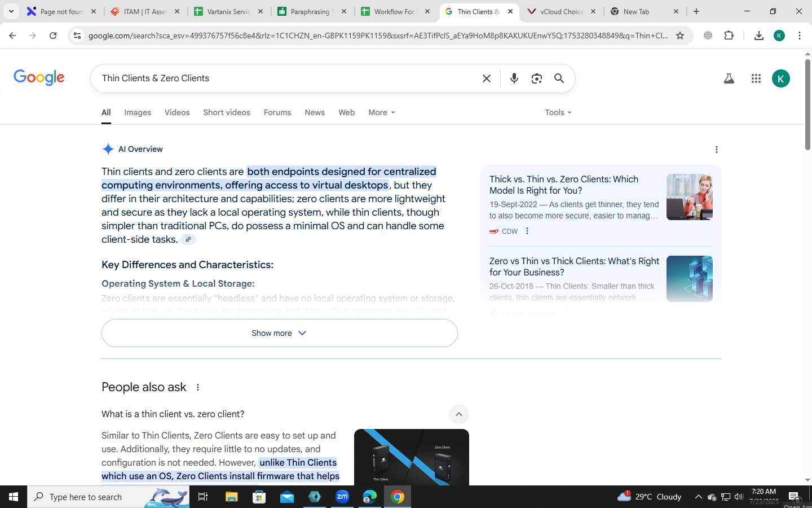Clear the search box text

(x=487, y=78)
